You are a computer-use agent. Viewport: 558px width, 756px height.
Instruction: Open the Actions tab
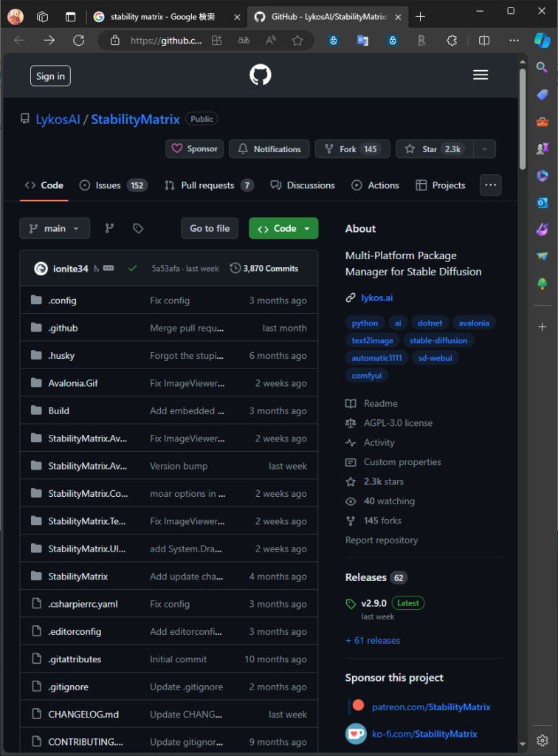point(376,185)
